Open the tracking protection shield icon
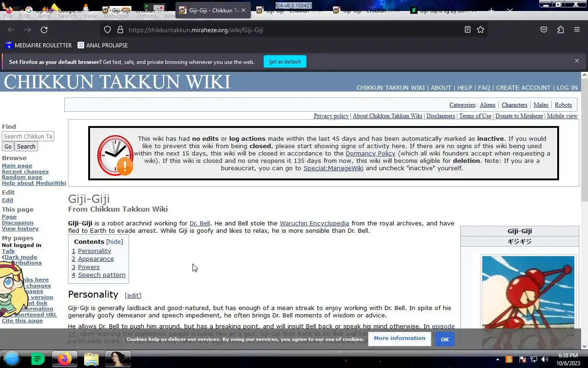The image size is (588, 368). pos(107,30)
